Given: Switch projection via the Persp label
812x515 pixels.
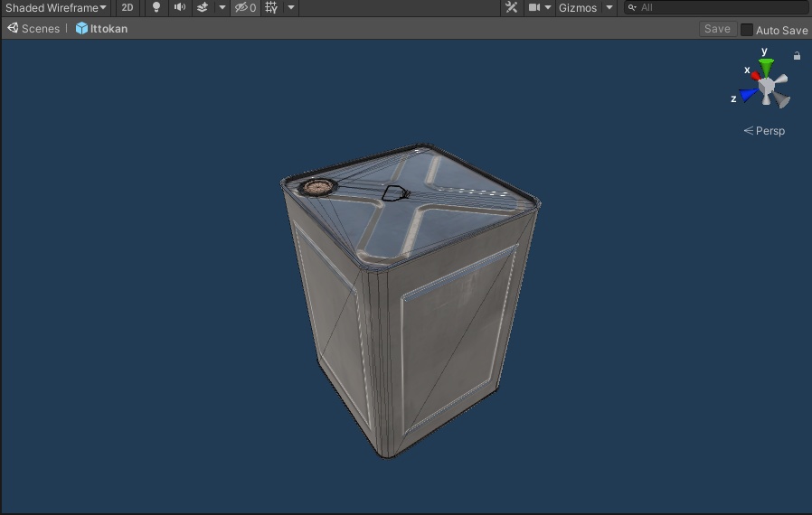Looking at the screenshot, I should (x=764, y=130).
